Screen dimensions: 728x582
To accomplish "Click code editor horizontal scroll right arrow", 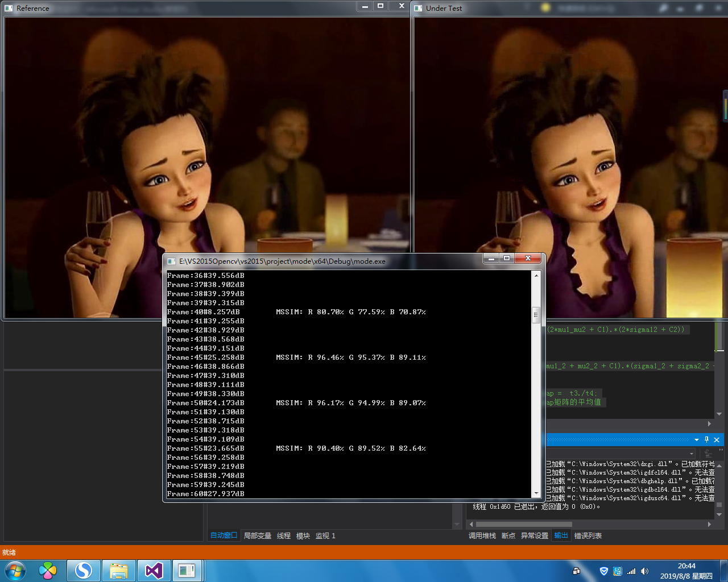I will (x=709, y=423).
